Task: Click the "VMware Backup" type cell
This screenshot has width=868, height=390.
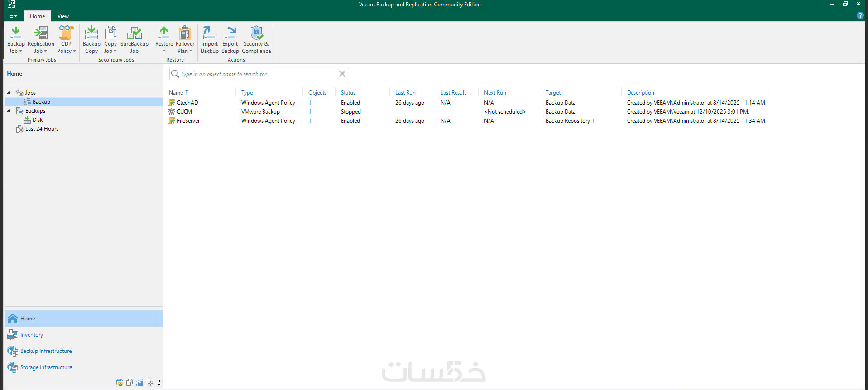Action: (260, 112)
